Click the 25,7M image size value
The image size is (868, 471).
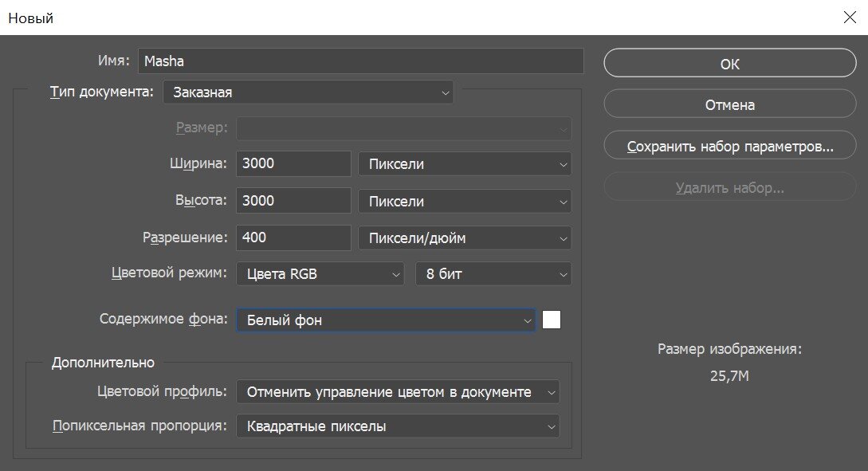tap(729, 376)
